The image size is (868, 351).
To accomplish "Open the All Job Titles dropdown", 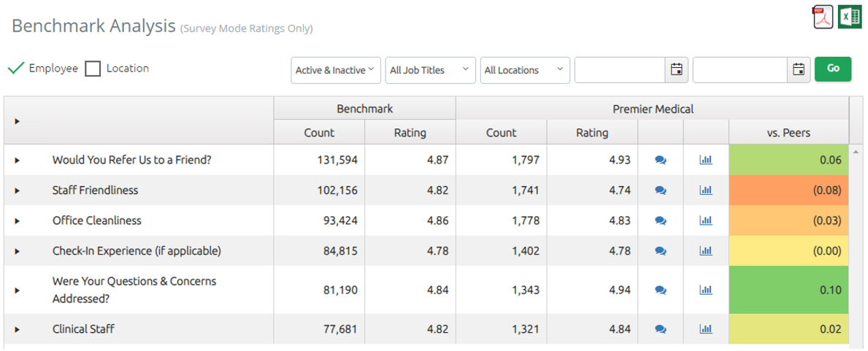I will click(430, 70).
